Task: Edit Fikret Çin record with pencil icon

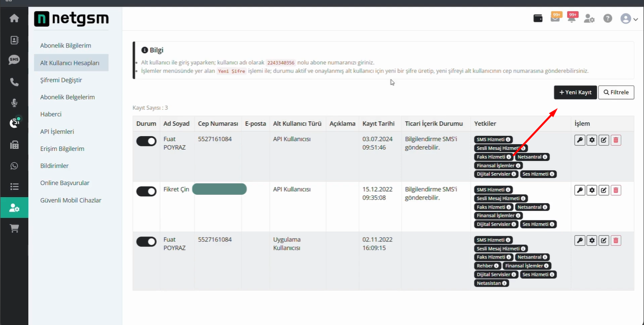Action: [604, 190]
